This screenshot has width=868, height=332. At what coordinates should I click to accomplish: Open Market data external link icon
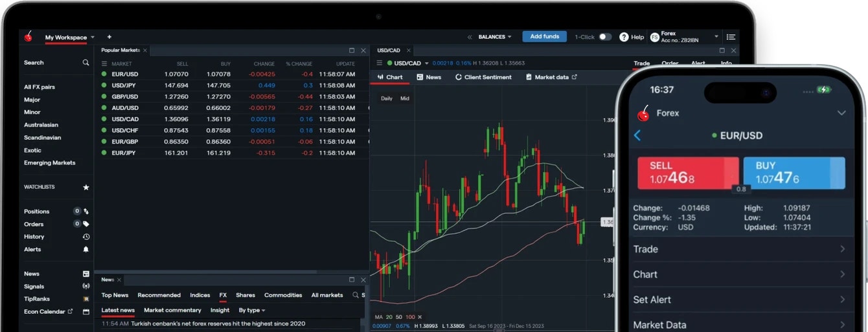574,77
